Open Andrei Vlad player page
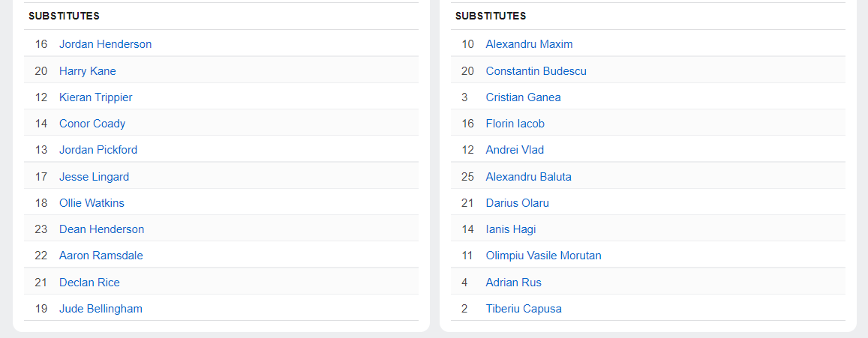868x338 pixels. pos(515,150)
